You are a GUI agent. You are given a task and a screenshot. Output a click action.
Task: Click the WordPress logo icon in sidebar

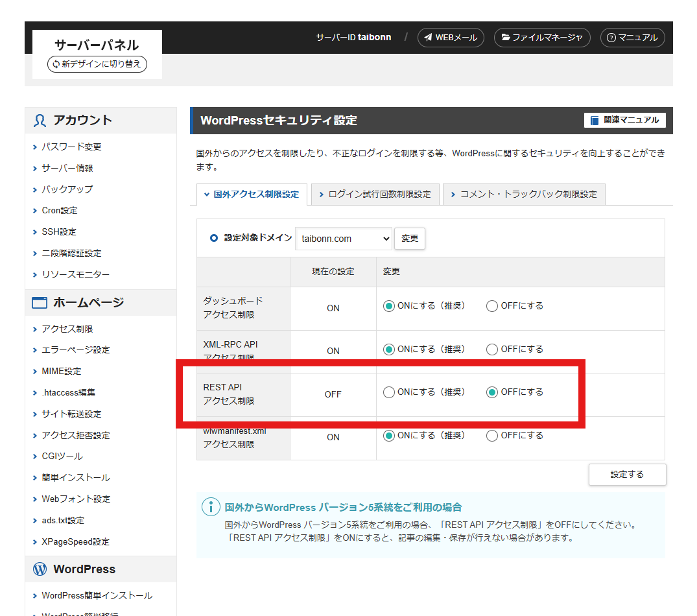pos(40,569)
